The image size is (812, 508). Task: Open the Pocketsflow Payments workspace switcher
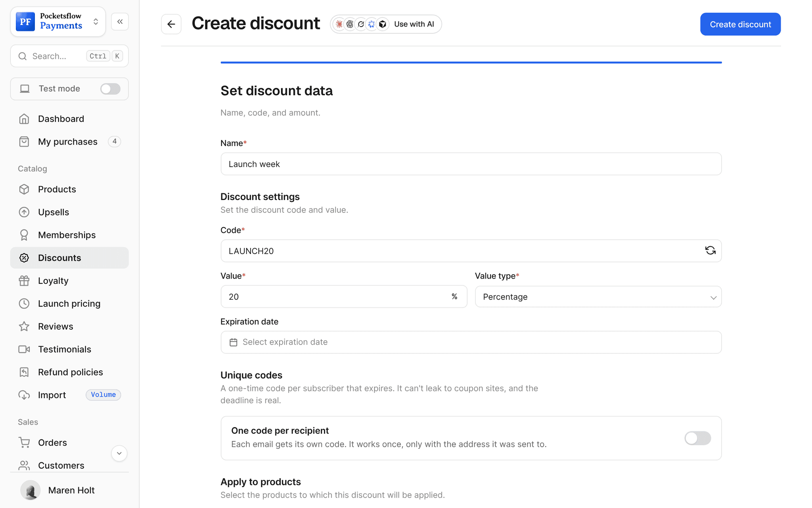click(x=58, y=21)
